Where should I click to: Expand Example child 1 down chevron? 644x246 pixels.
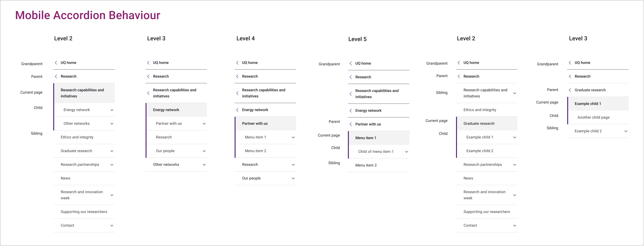click(x=514, y=138)
